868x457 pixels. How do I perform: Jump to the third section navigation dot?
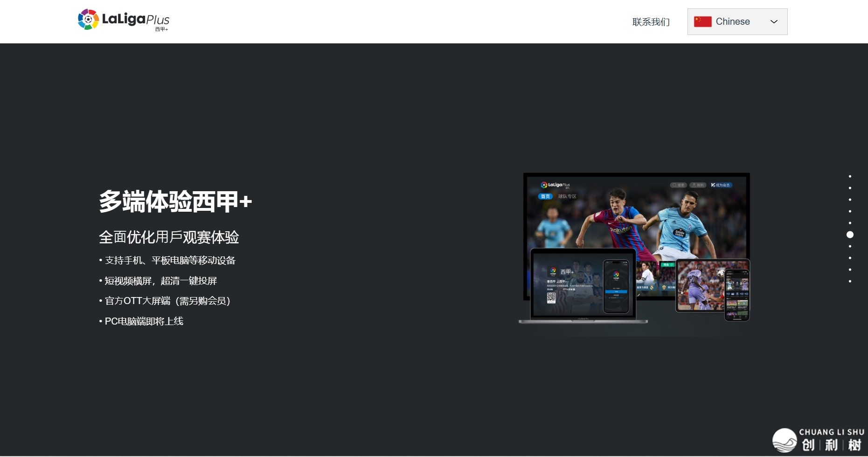(x=850, y=200)
